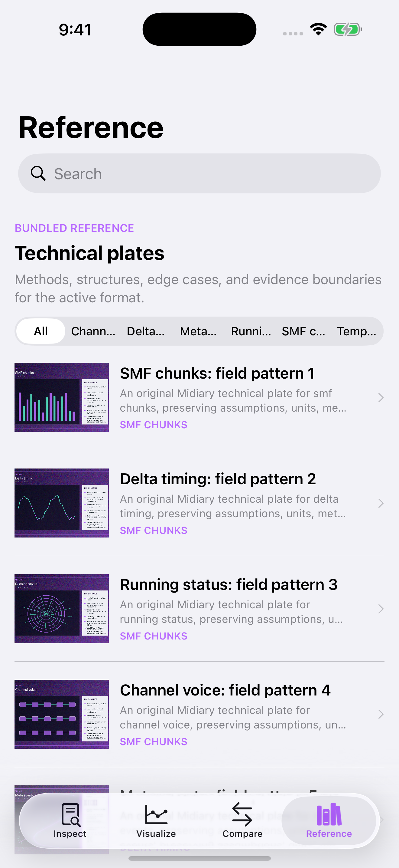Open Delta timing plate thumbnail
Viewport: 399px width, 868px height.
(x=62, y=503)
